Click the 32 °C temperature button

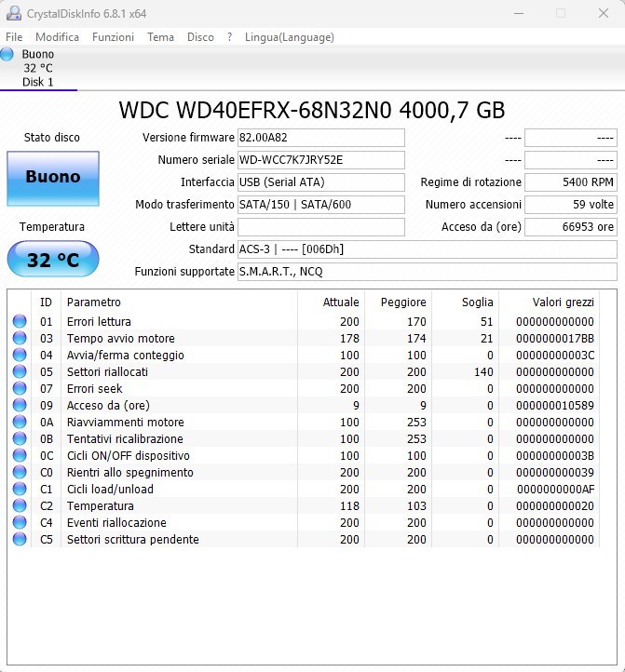[53, 259]
